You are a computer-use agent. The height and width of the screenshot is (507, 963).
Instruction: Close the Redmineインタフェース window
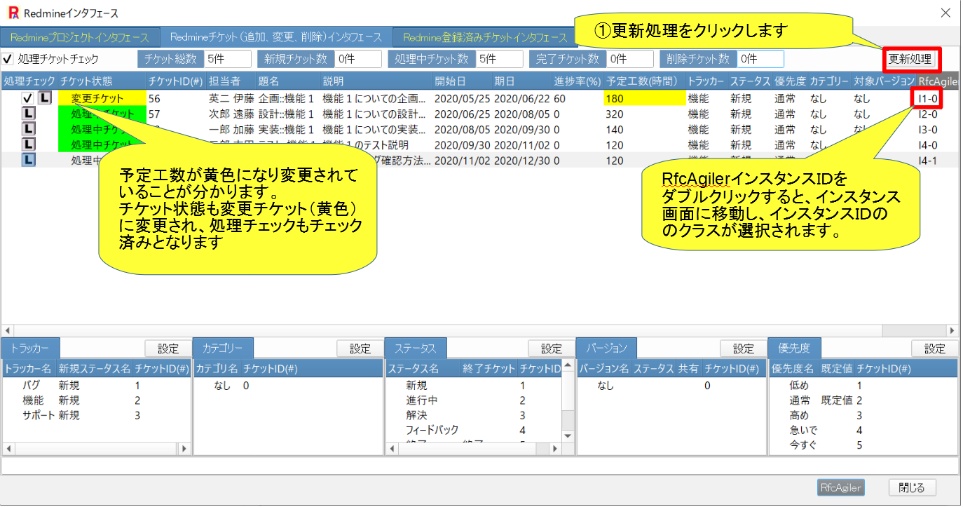(x=946, y=13)
